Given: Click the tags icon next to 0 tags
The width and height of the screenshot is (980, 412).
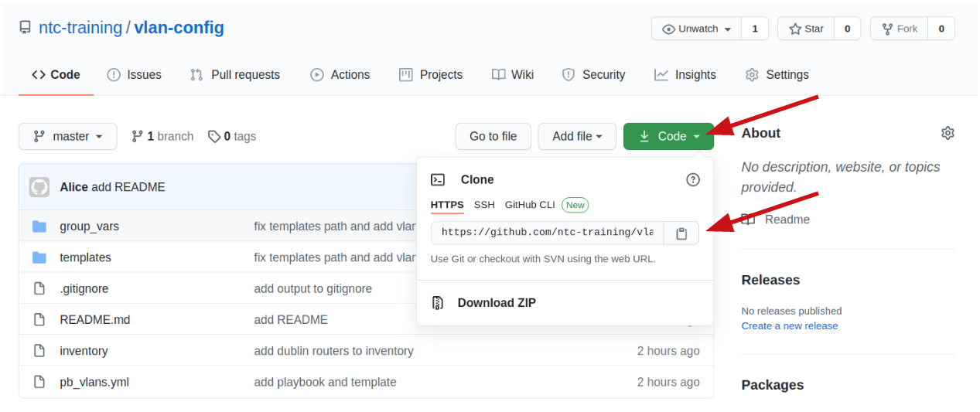Looking at the screenshot, I should coord(214,136).
